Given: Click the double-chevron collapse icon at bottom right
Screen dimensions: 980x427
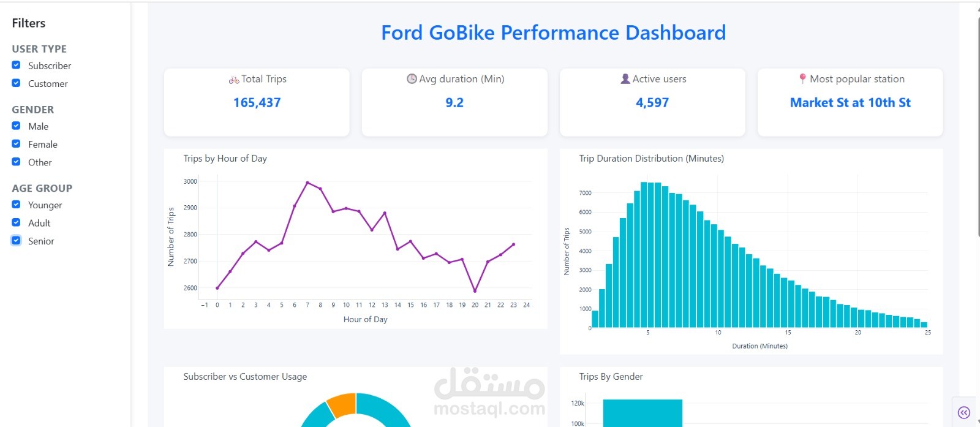Looking at the screenshot, I should point(964,412).
